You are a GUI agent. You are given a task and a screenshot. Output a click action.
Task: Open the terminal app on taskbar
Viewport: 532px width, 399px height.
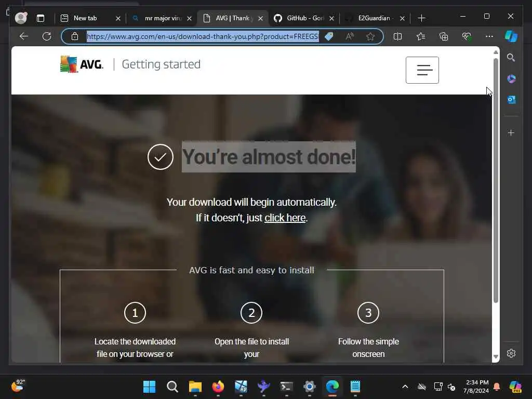[287, 387]
